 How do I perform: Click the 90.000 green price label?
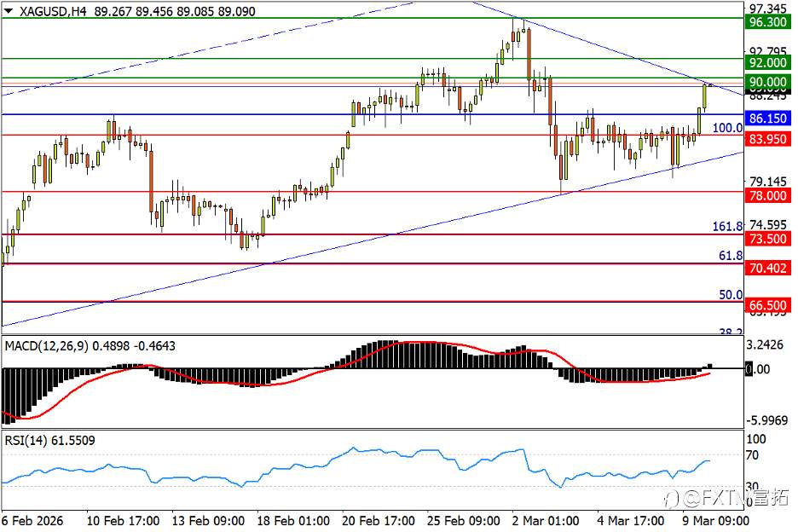click(x=768, y=82)
